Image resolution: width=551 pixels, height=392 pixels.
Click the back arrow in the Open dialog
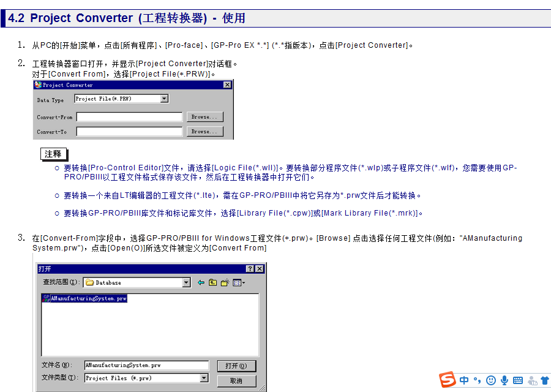201,282
